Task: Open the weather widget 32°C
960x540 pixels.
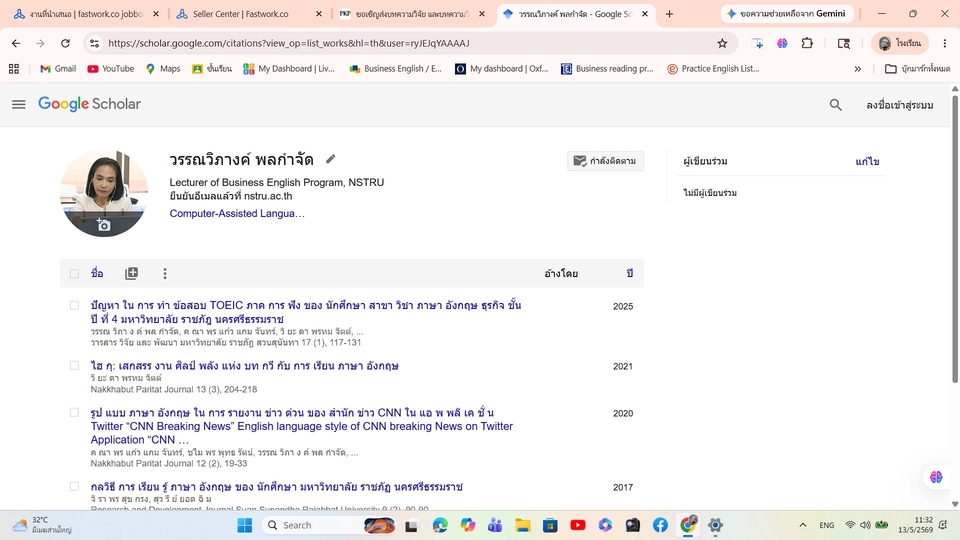Action: [x=43, y=525]
